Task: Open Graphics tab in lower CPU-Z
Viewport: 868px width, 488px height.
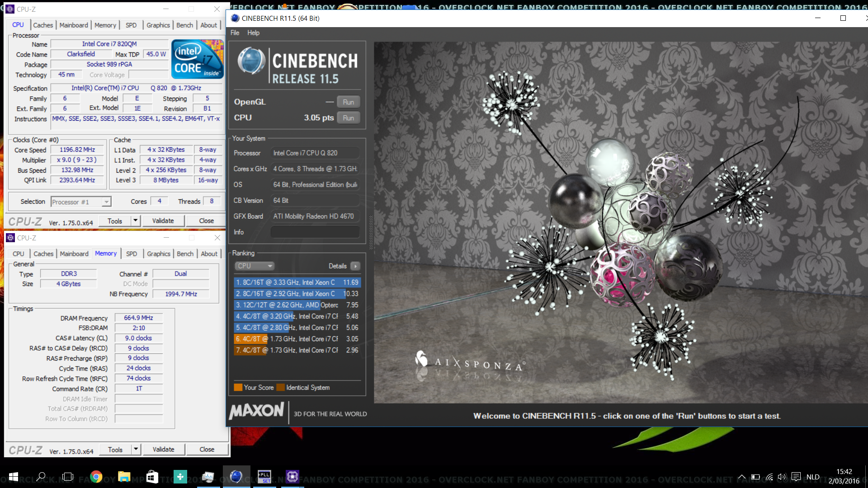Action: (159, 254)
